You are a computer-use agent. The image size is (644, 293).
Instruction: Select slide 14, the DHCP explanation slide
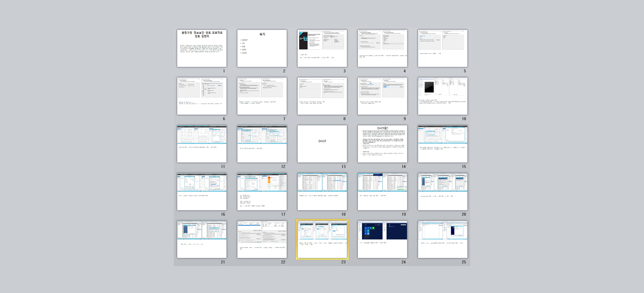point(382,144)
